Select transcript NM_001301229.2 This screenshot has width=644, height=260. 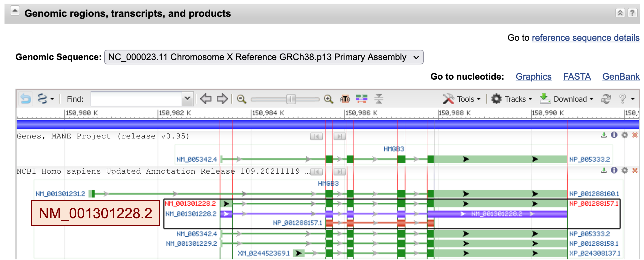191,243
